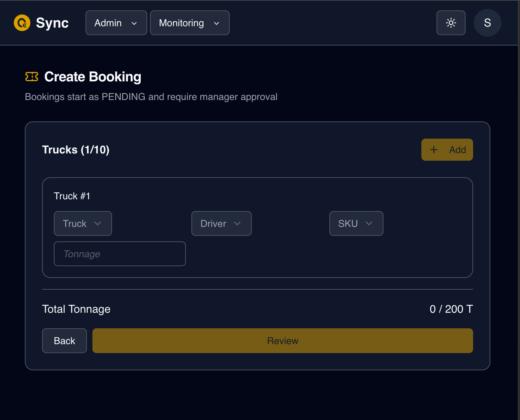
Task: Open the Truck selection dropdown
Action: 83,223
